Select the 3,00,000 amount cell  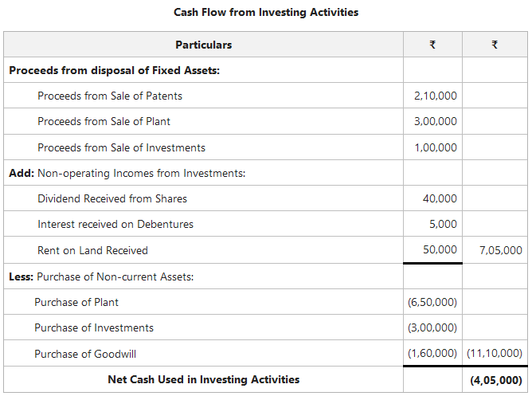pos(436,122)
